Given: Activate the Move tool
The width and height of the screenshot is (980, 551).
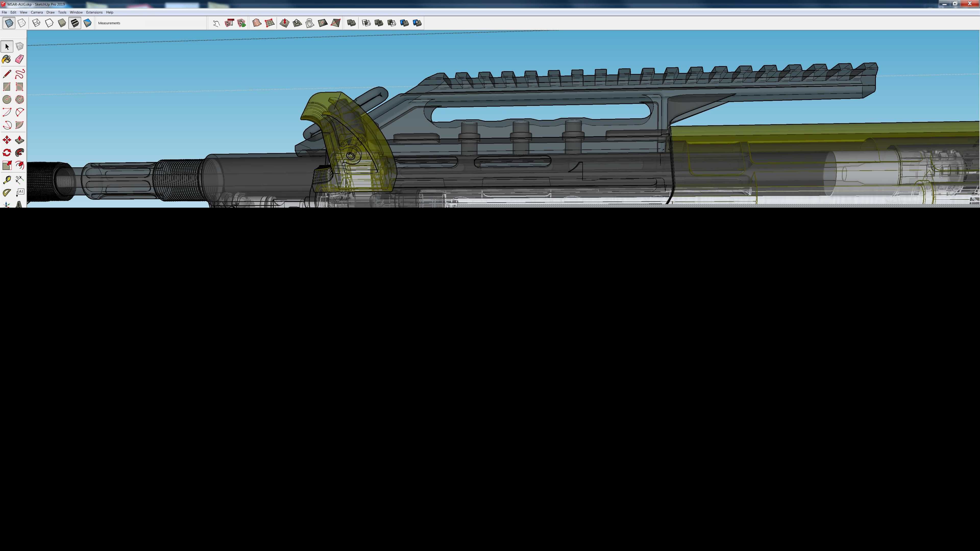Looking at the screenshot, I should pos(7,140).
